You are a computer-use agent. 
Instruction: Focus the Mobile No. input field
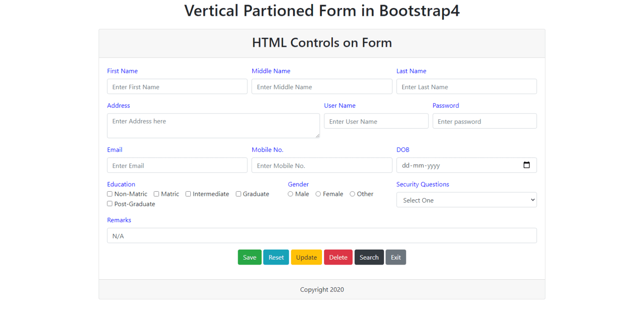322,165
